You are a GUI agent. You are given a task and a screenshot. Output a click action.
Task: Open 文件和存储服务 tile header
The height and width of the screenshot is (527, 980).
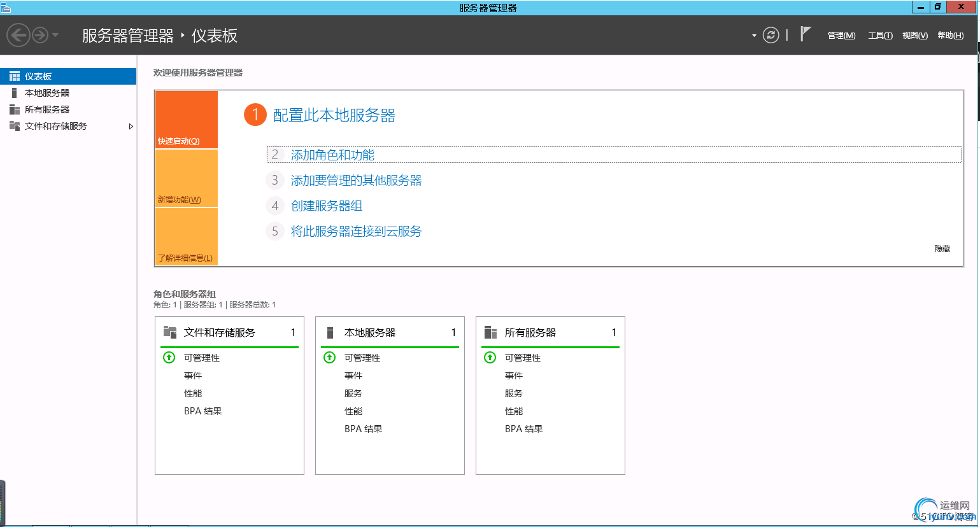(x=229, y=332)
